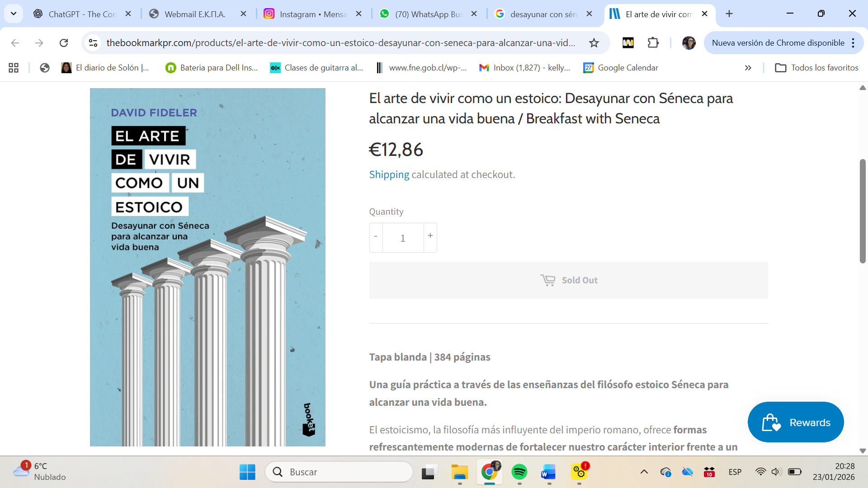Open the Chrome profile avatar
This screenshot has width=868, height=488.
click(689, 43)
